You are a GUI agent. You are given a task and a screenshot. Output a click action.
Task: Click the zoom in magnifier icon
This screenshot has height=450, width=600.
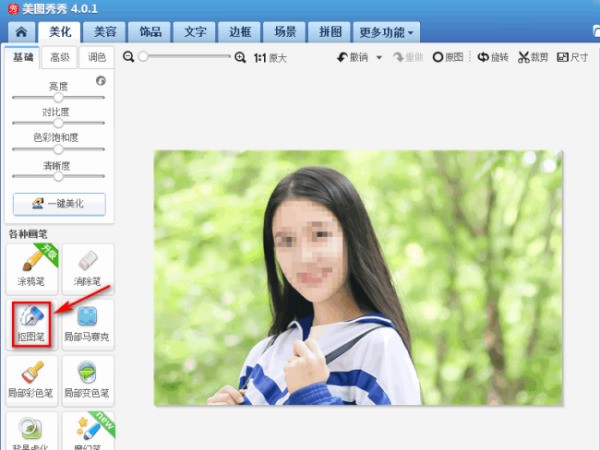click(240, 57)
